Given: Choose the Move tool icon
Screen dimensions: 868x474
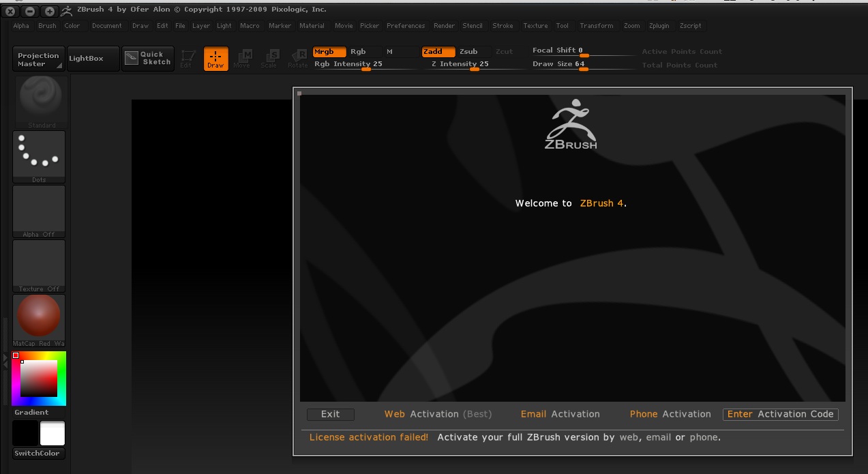Looking at the screenshot, I should 243,59.
